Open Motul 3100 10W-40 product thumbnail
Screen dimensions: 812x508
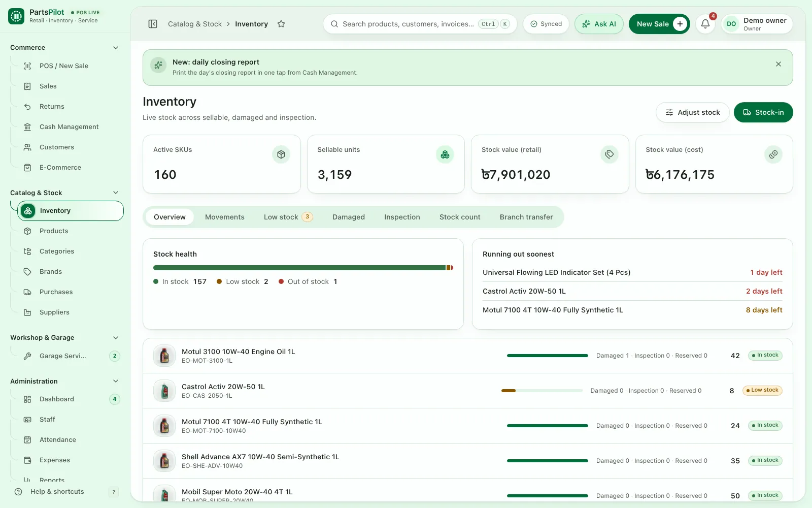pyautogui.click(x=164, y=356)
